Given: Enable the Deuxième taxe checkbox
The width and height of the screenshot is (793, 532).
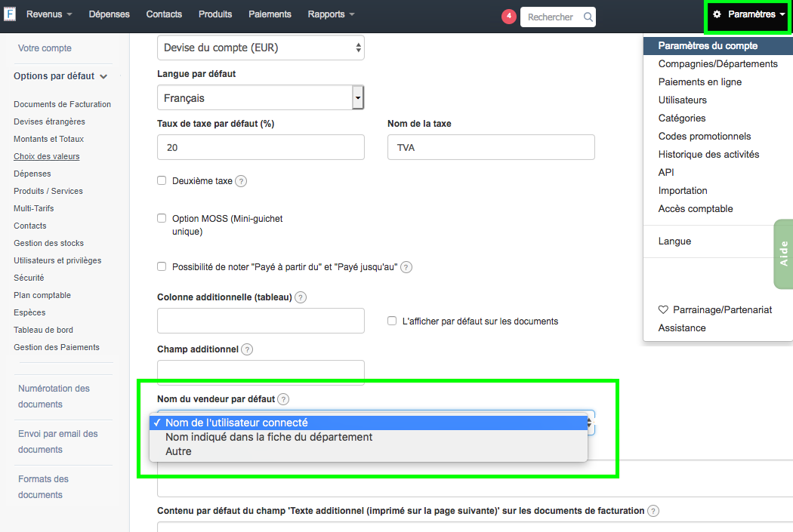Looking at the screenshot, I should pos(162,180).
